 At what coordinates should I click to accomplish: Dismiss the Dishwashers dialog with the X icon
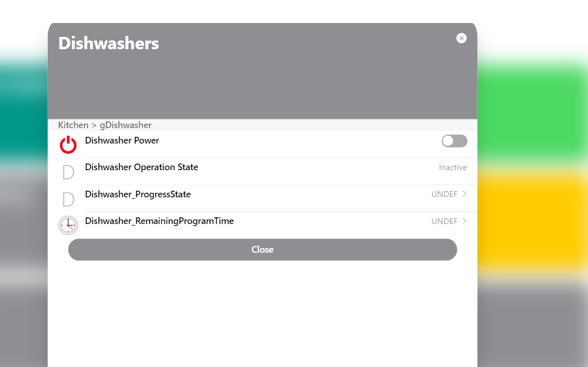461,38
